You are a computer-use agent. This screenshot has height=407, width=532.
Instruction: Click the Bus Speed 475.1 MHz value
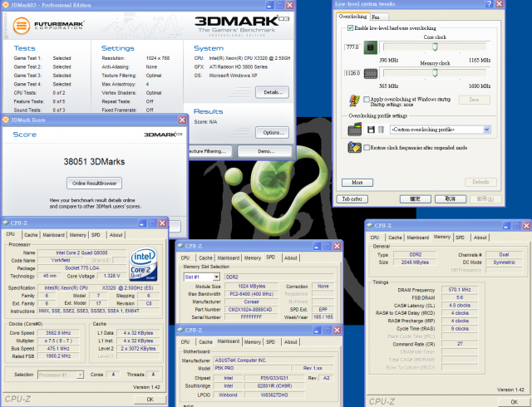click(x=58, y=349)
